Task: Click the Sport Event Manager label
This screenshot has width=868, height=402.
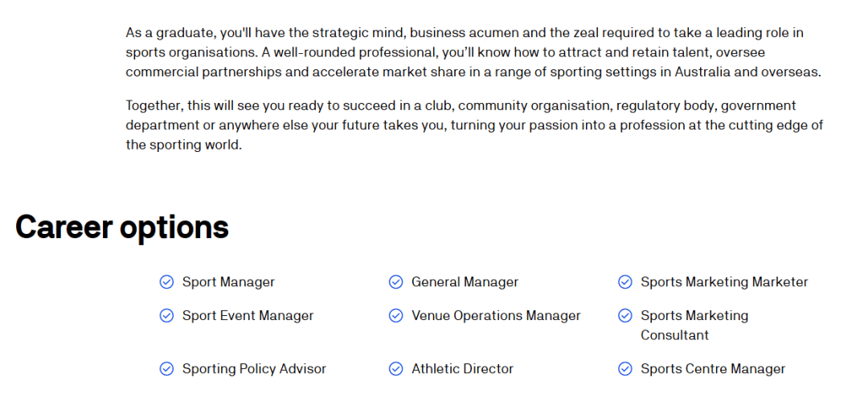Action: pyautogui.click(x=248, y=316)
